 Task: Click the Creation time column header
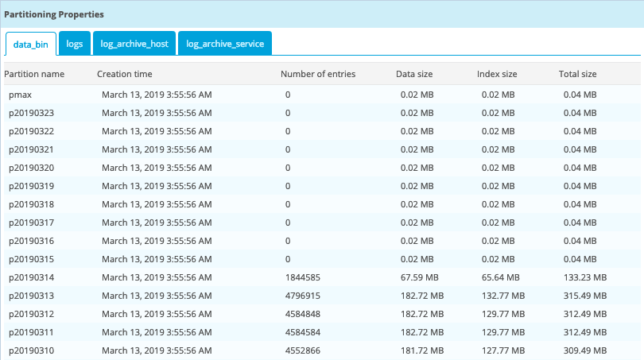click(x=125, y=74)
